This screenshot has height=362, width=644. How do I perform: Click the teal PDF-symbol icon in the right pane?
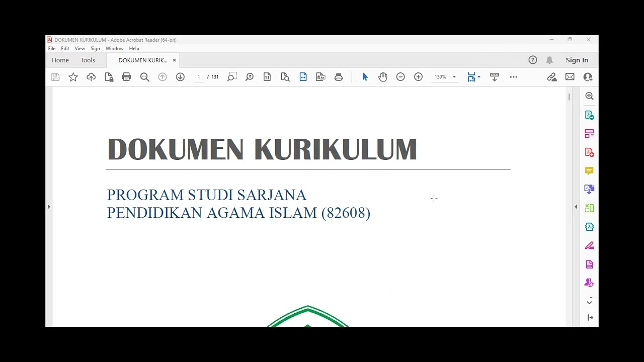(590, 227)
